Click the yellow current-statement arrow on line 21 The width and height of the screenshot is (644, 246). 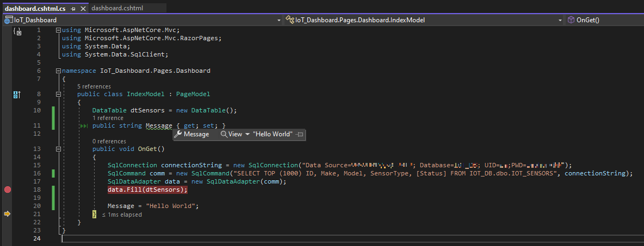(x=7, y=213)
